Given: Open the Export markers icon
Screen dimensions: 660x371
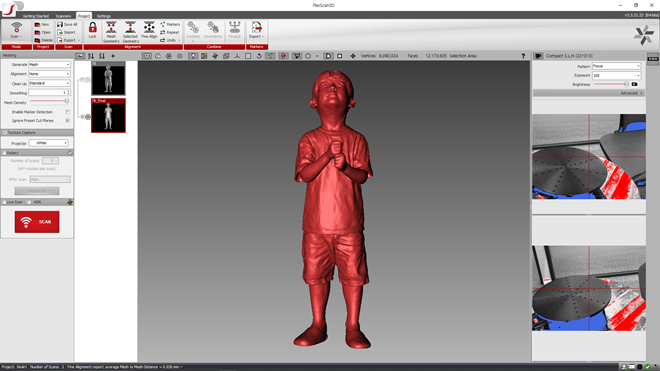Looking at the screenshot, I should [256, 30].
